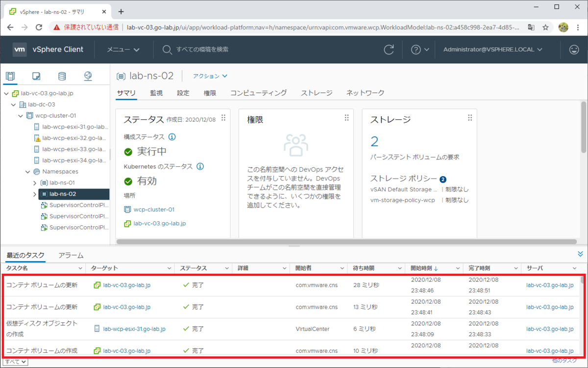Open the アクション dropdown
Image resolution: width=588 pixels, height=368 pixels.
pyautogui.click(x=210, y=76)
